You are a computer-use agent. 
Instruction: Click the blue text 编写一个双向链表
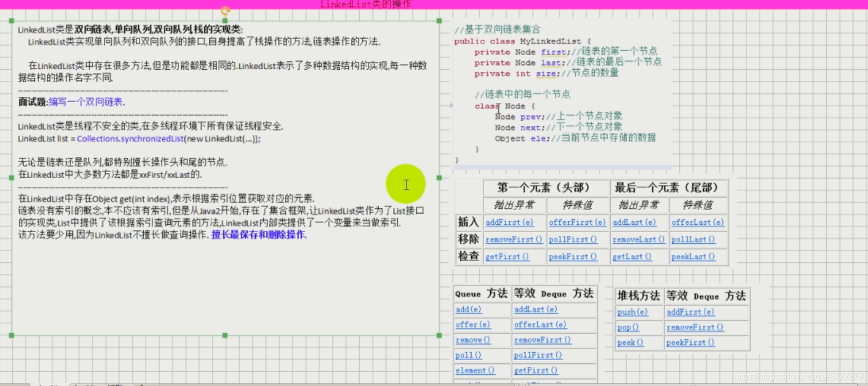coord(87,102)
